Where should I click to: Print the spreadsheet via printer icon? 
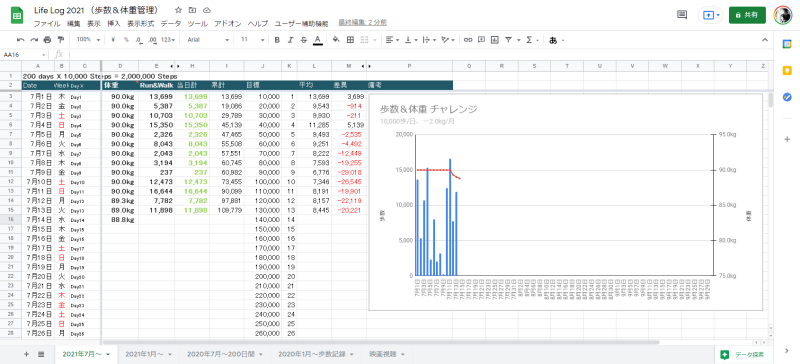pyautogui.click(x=47, y=40)
